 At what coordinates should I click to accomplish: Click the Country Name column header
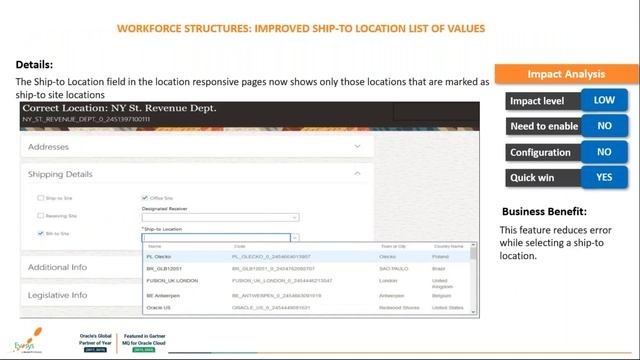[449, 246]
